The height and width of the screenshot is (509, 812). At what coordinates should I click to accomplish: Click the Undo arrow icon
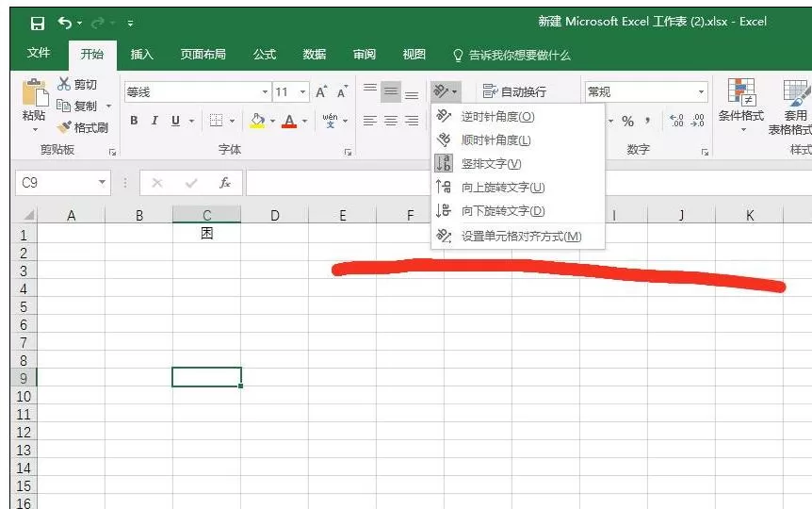pyautogui.click(x=64, y=23)
